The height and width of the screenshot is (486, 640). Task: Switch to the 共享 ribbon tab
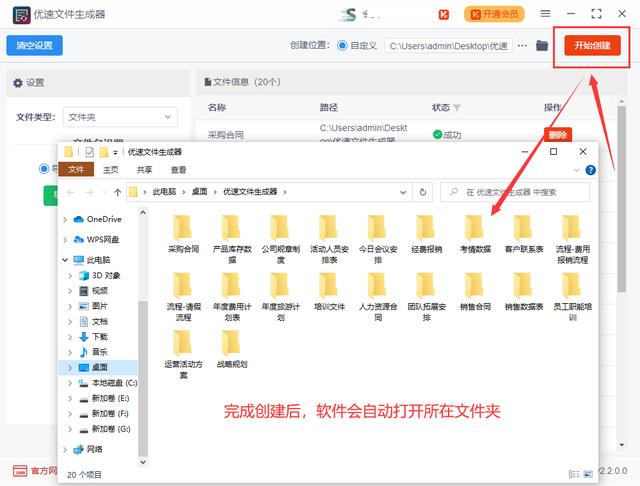click(144, 170)
